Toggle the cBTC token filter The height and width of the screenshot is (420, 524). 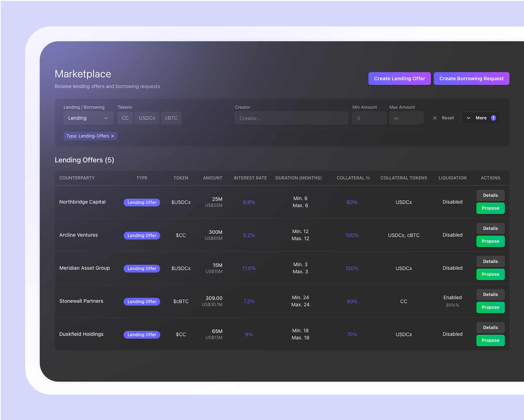(x=171, y=118)
